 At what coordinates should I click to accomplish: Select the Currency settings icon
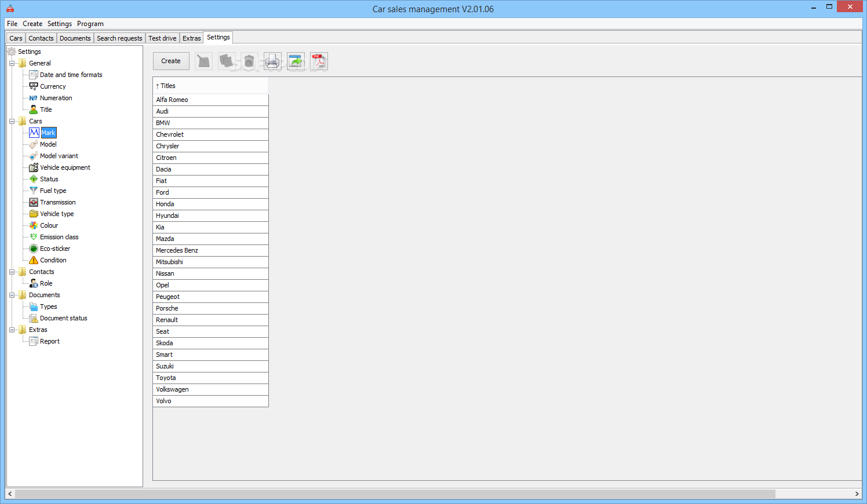(34, 86)
